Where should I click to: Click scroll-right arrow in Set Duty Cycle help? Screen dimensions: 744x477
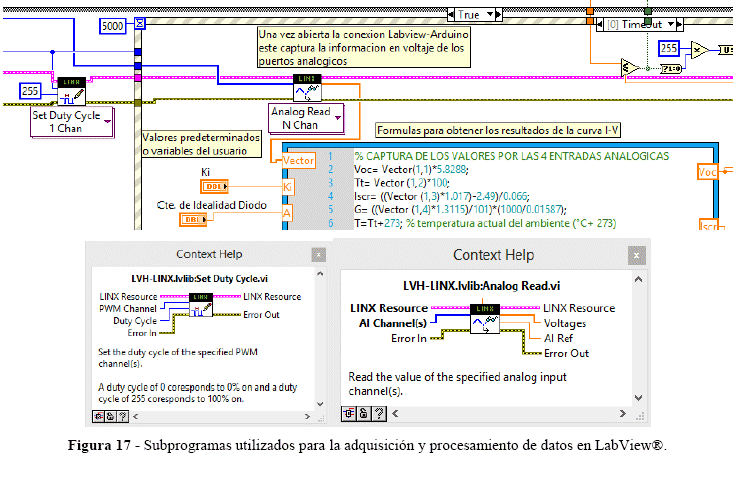307,416
